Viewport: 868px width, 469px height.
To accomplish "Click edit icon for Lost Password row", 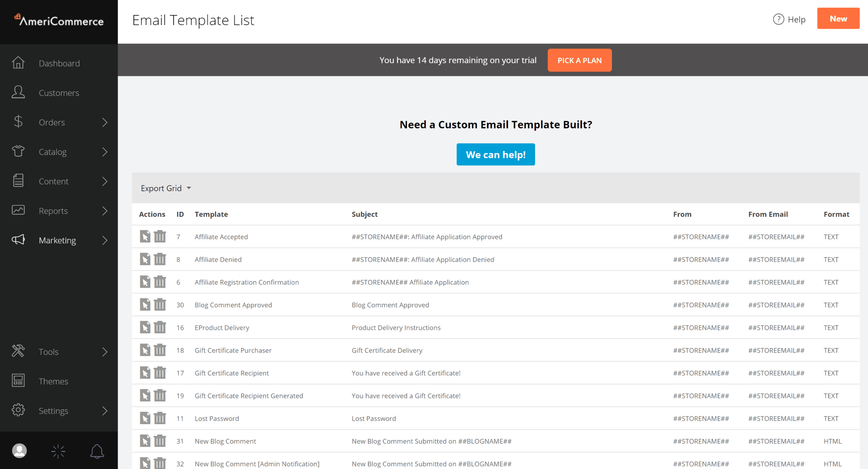I will [x=145, y=418].
